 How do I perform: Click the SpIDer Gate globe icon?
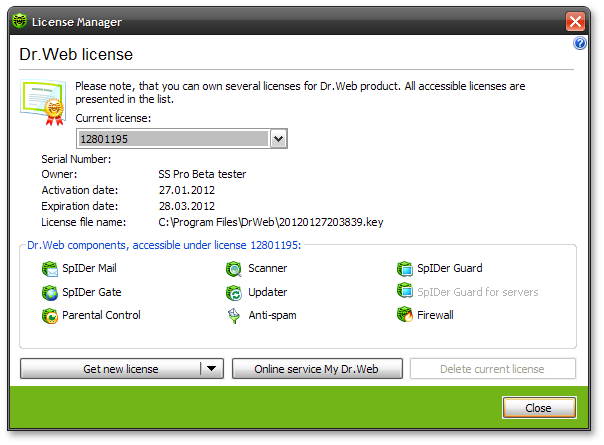tap(50, 293)
